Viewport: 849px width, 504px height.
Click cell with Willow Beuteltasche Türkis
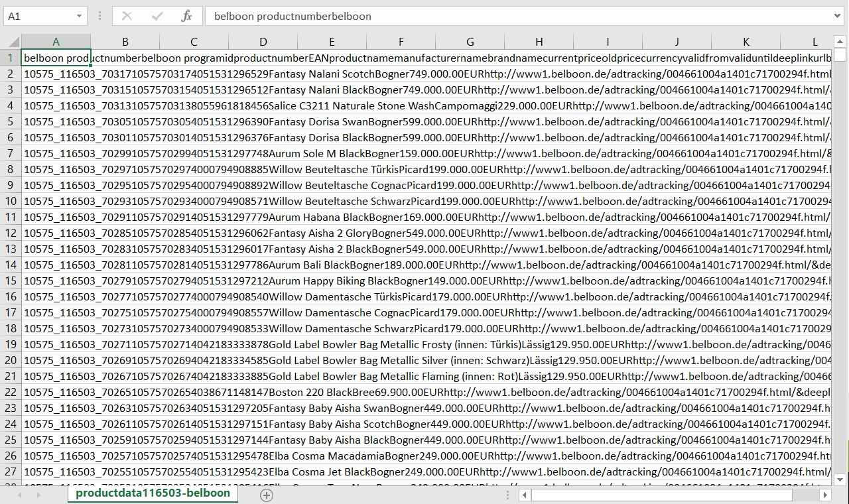pos(56,169)
